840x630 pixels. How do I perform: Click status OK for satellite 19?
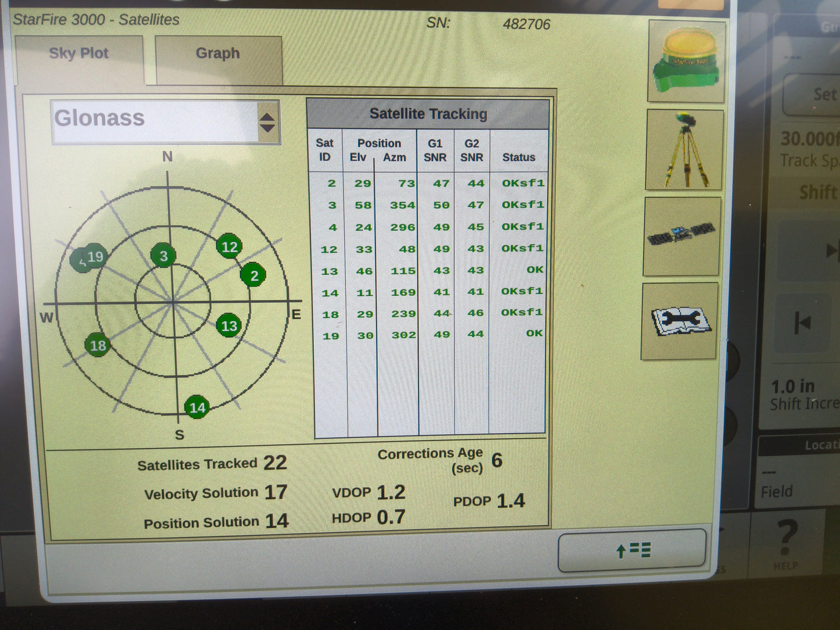(535, 334)
